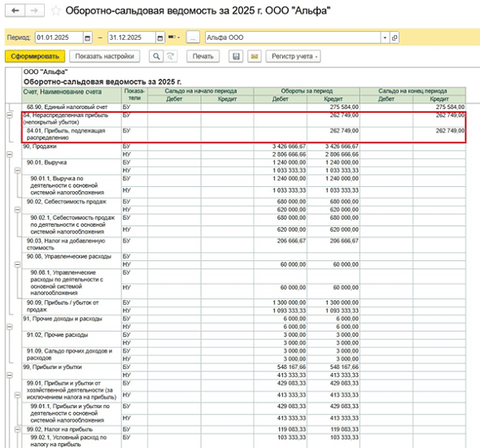Screen dimensions: 480x448
Task: Open the organization dropdown arrow
Action: [385, 37]
